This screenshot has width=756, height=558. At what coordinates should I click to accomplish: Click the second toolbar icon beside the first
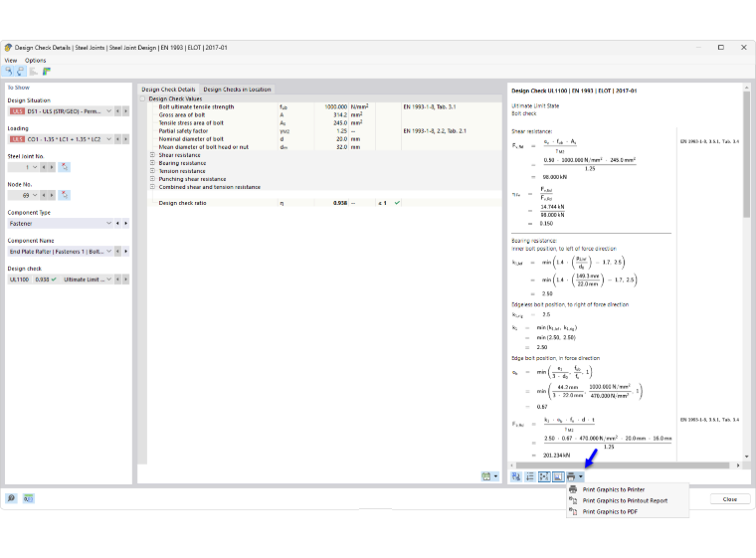tap(20, 72)
